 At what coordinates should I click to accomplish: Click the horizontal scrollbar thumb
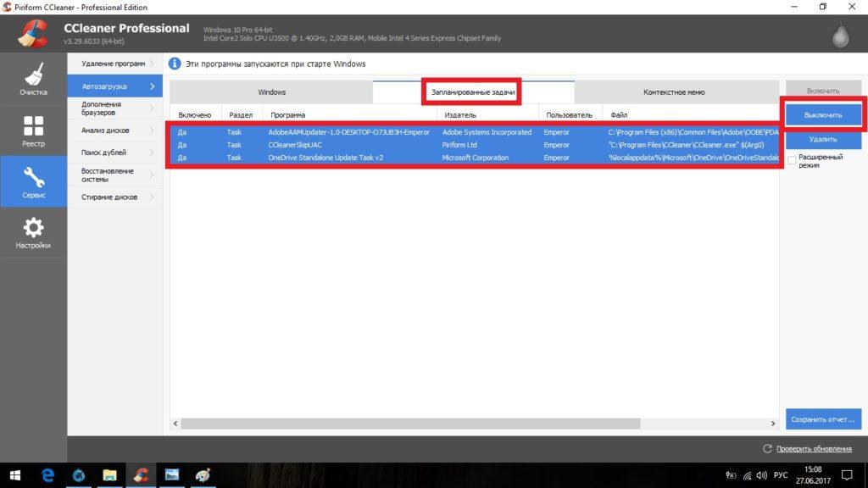coord(411,424)
